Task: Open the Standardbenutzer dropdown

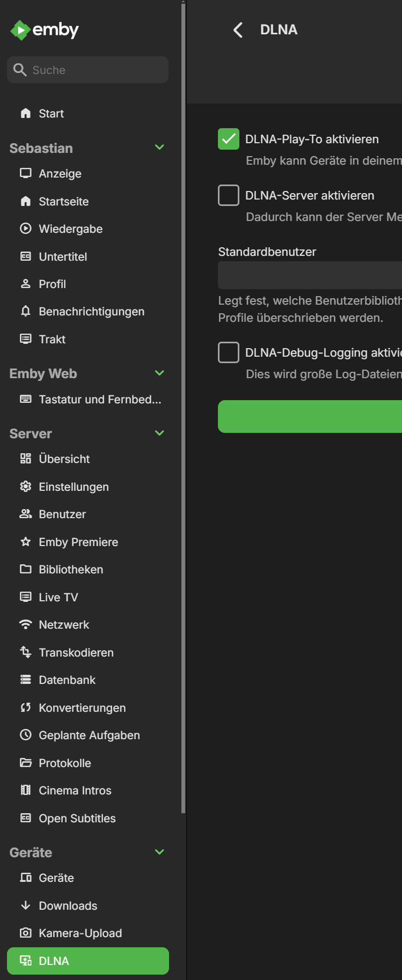Action: (310, 275)
